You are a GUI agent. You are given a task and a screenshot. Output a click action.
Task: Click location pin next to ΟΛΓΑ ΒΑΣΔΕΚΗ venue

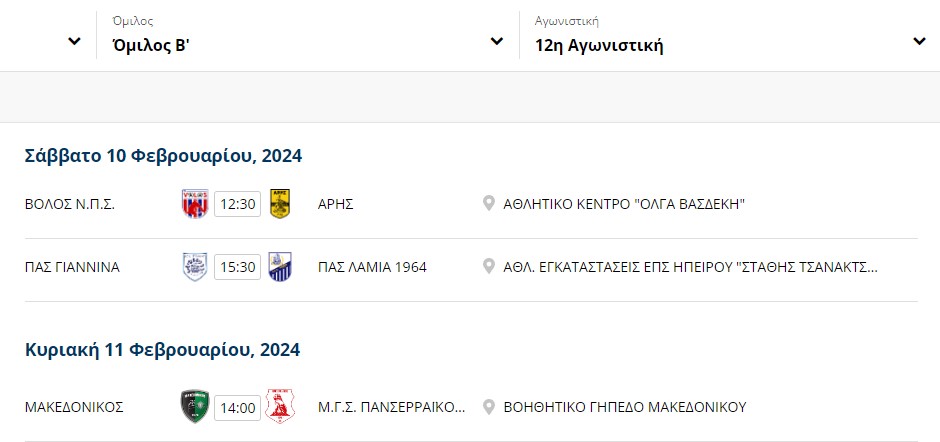(x=489, y=204)
